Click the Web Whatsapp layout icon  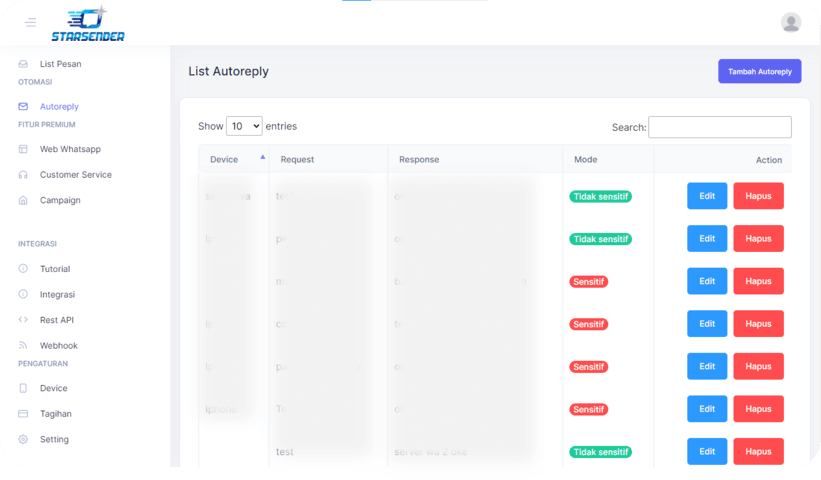pos(23,149)
